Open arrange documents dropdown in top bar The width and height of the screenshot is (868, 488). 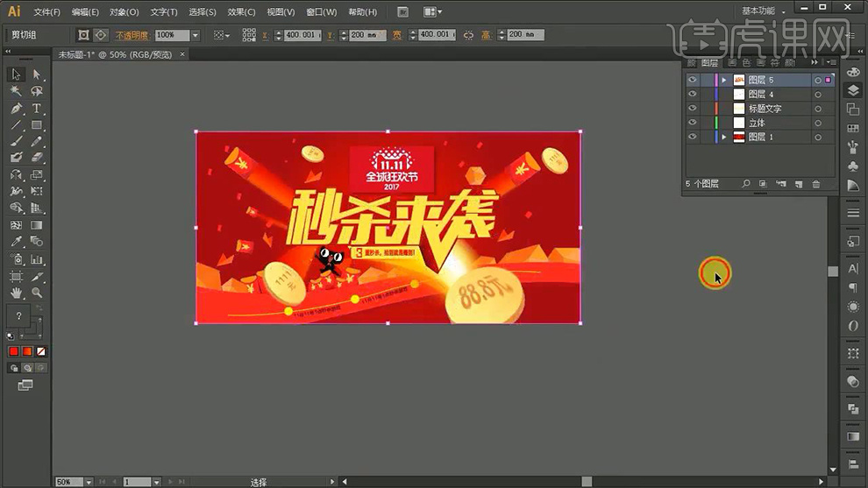pyautogui.click(x=432, y=11)
